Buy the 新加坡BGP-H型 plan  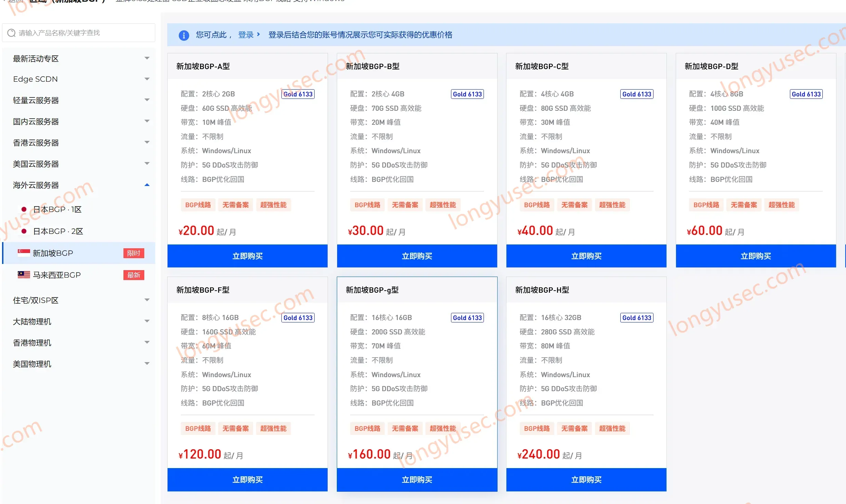click(586, 480)
